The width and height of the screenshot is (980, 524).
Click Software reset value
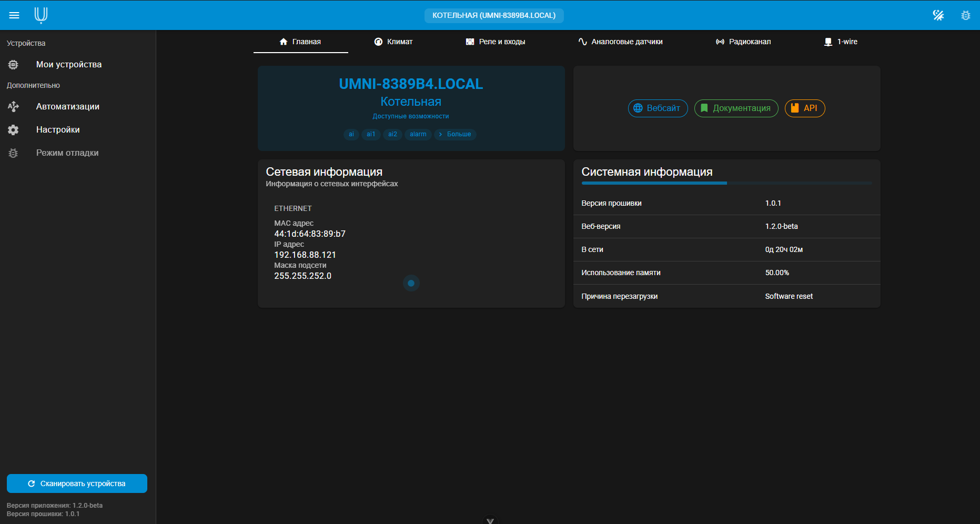point(789,296)
